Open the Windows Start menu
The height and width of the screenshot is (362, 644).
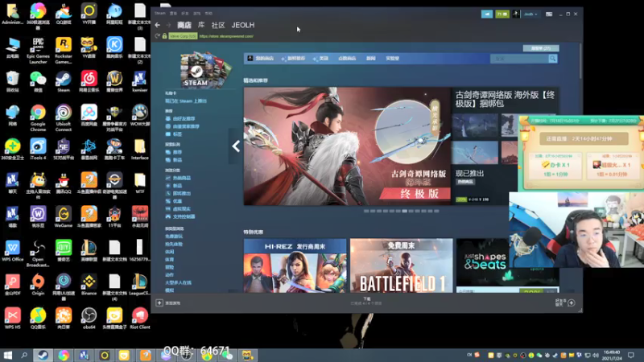pos(7,355)
